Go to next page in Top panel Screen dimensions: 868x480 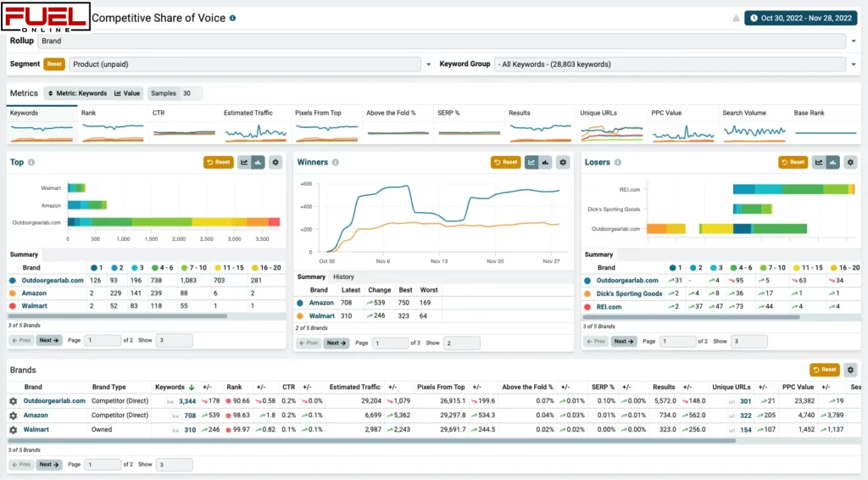coord(48,340)
